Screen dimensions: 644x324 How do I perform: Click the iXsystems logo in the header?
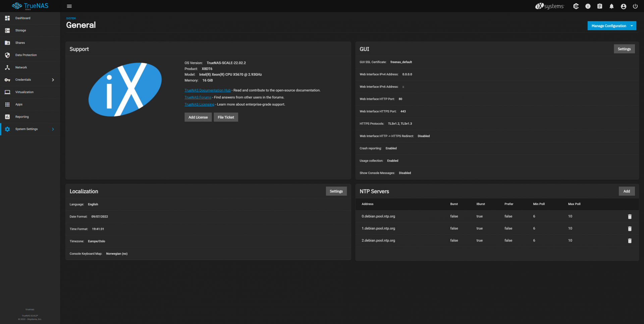[549, 6]
